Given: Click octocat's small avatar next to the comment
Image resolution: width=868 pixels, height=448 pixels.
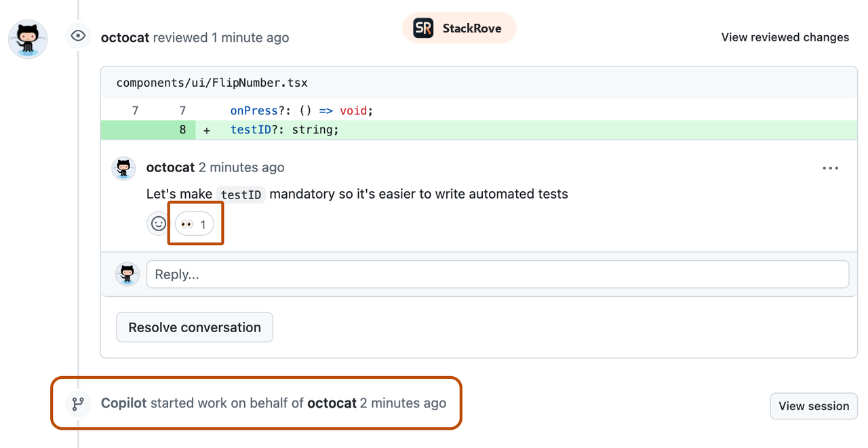Looking at the screenshot, I should (123, 168).
